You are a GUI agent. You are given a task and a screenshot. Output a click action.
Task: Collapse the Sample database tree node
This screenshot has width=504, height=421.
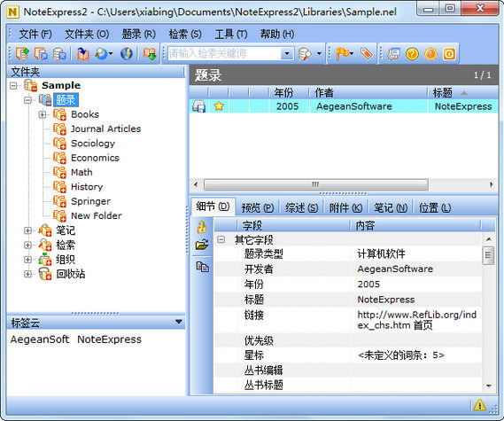pyautogui.click(x=13, y=86)
